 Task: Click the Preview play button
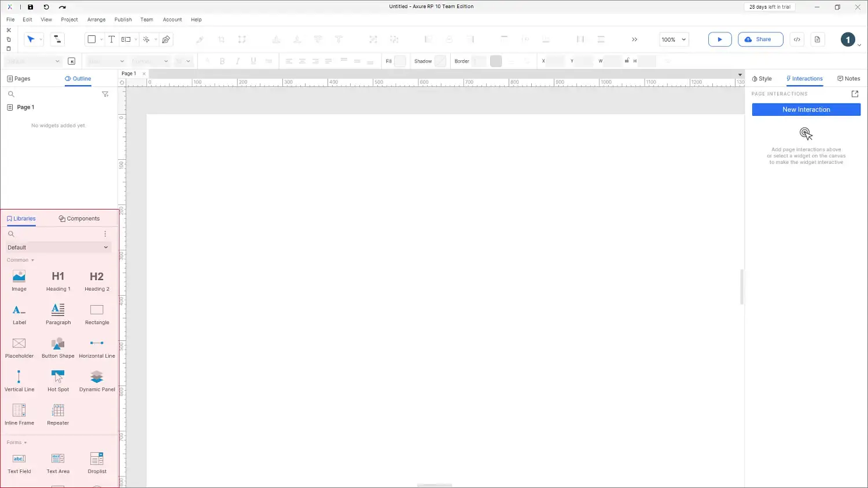tap(719, 39)
